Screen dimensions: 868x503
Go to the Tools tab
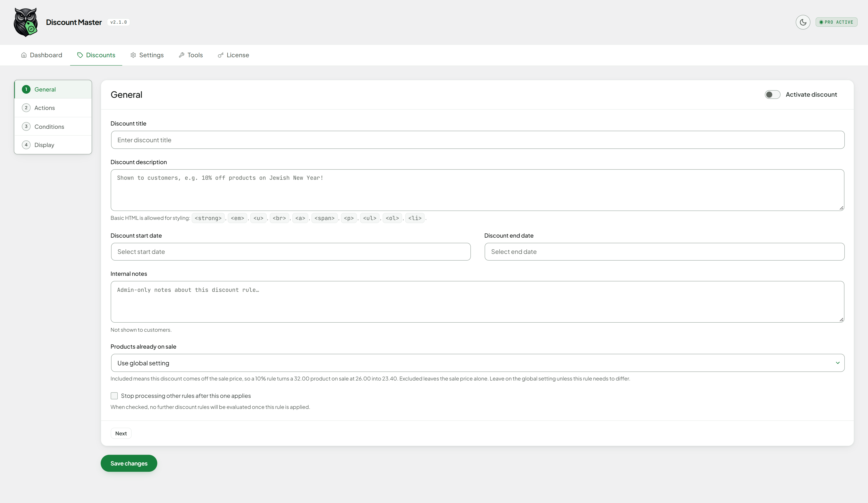191,55
